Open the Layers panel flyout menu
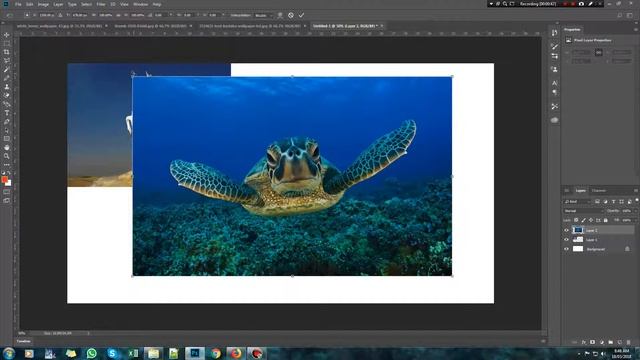This screenshot has width=640, height=360. (x=636, y=191)
